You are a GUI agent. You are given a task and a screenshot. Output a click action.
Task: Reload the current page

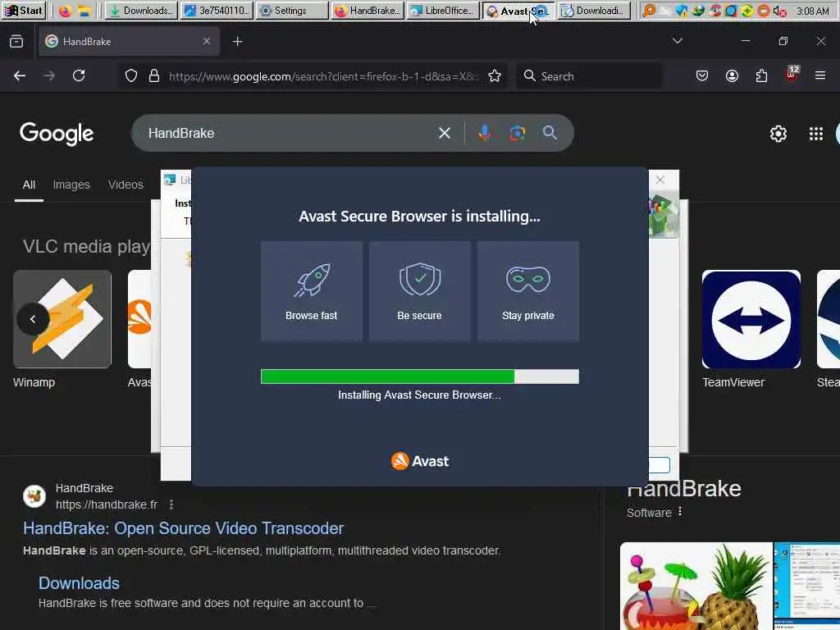79,76
